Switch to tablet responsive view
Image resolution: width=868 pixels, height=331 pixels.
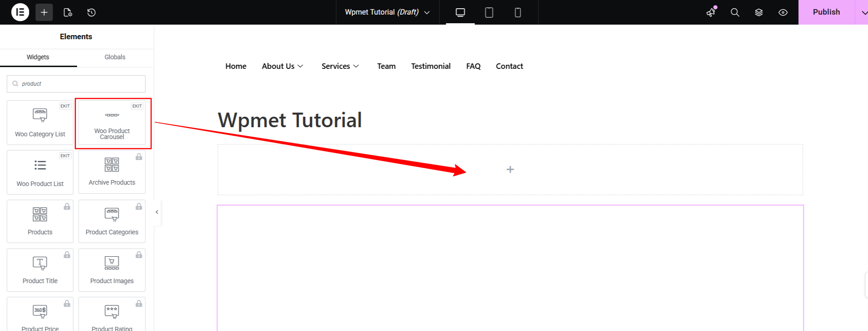[489, 12]
